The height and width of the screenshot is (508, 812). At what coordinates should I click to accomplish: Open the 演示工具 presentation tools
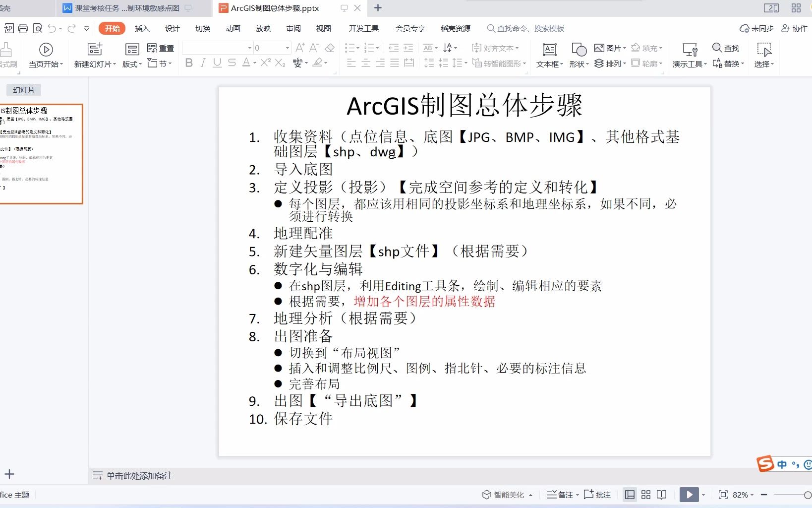click(x=690, y=56)
